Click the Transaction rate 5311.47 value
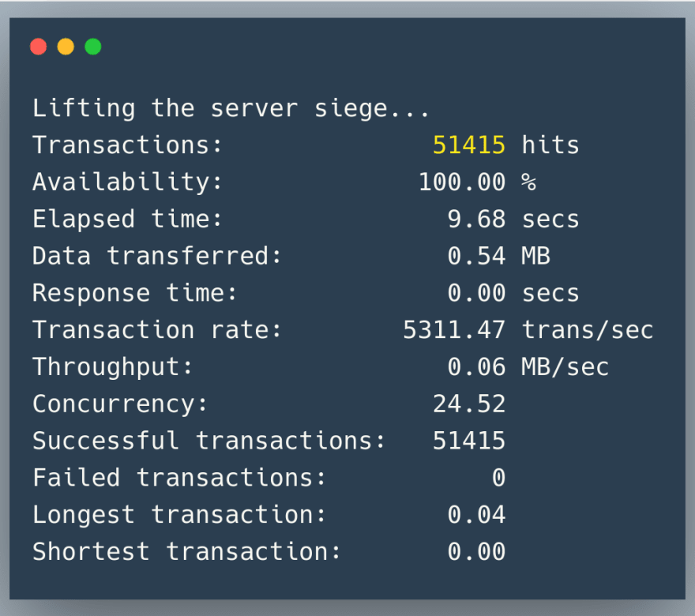 pos(454,330)
